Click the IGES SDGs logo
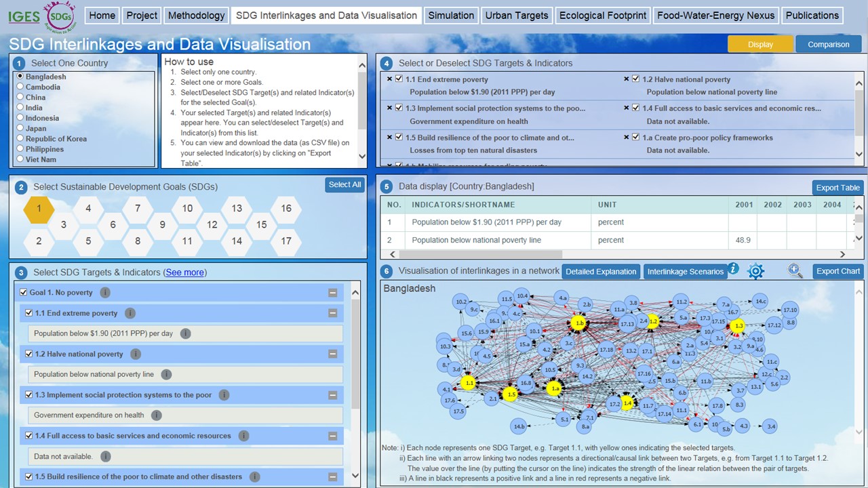Viewport: 868px width, 488px height. (42, 16)
